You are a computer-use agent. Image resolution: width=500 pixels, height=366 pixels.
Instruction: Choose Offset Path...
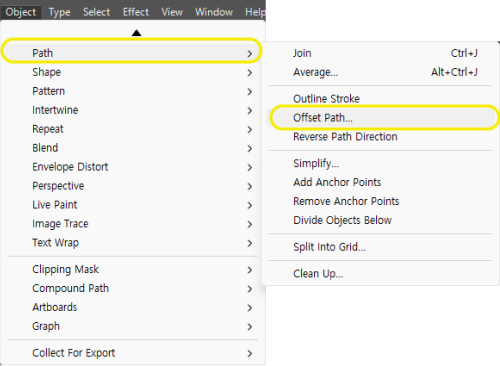pos(380,118)
